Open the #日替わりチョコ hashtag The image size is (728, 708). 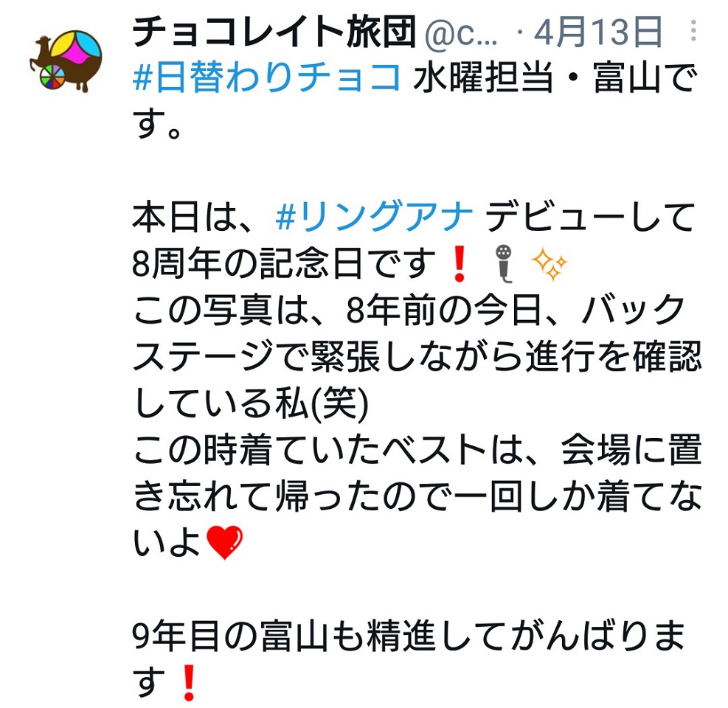[x=266, y=77]
